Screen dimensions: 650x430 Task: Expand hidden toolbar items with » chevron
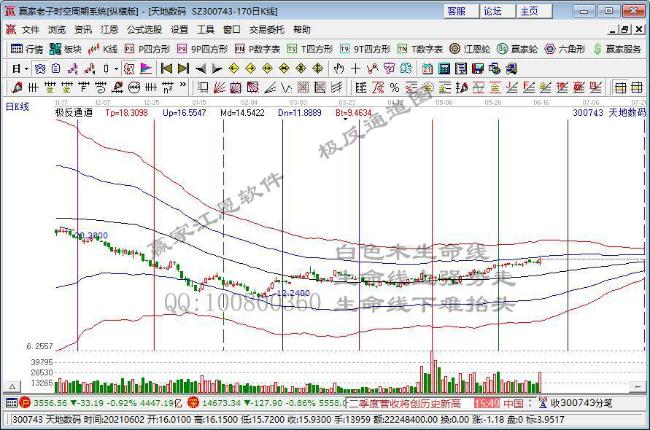pos(183,86)
